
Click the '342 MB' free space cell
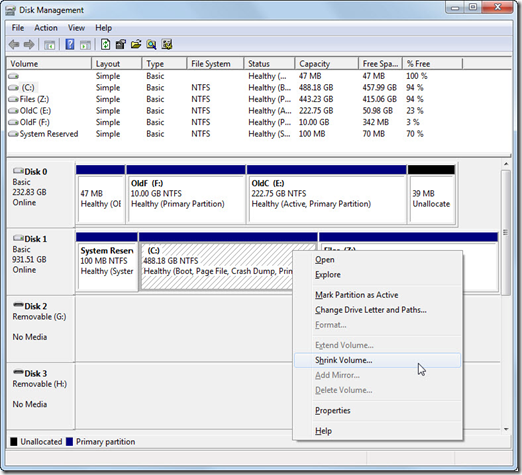point(376,122)
